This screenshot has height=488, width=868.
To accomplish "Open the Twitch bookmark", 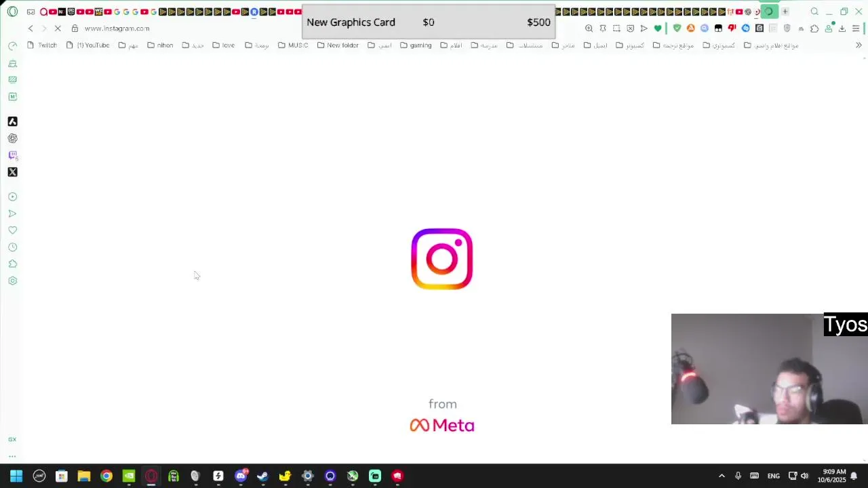I will (x=42, y=45).
